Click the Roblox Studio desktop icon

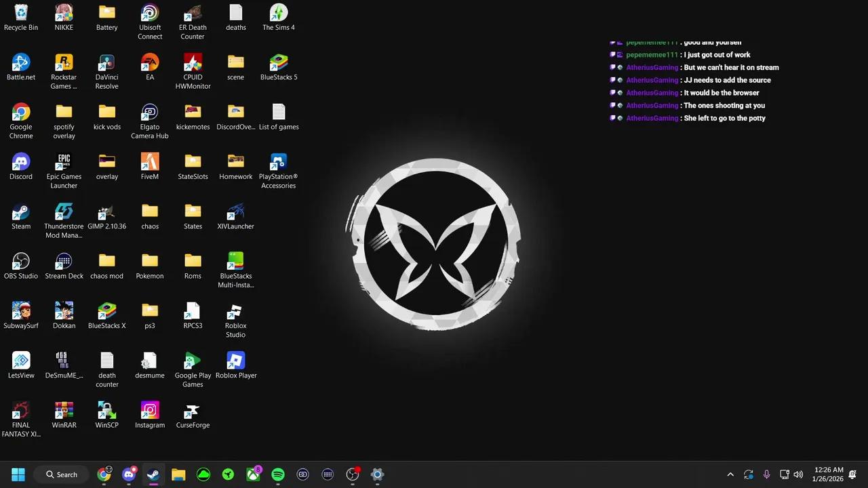(235, 311)
